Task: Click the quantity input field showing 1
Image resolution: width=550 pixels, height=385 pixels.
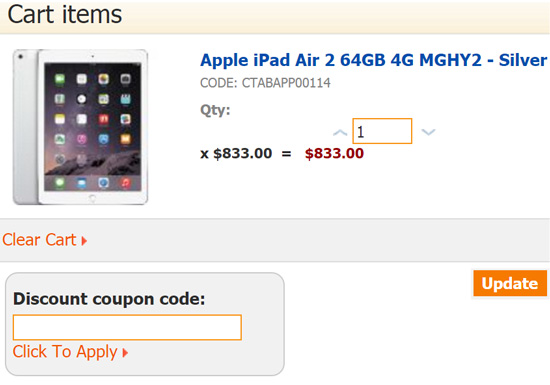Action: (x=382, y=131)
